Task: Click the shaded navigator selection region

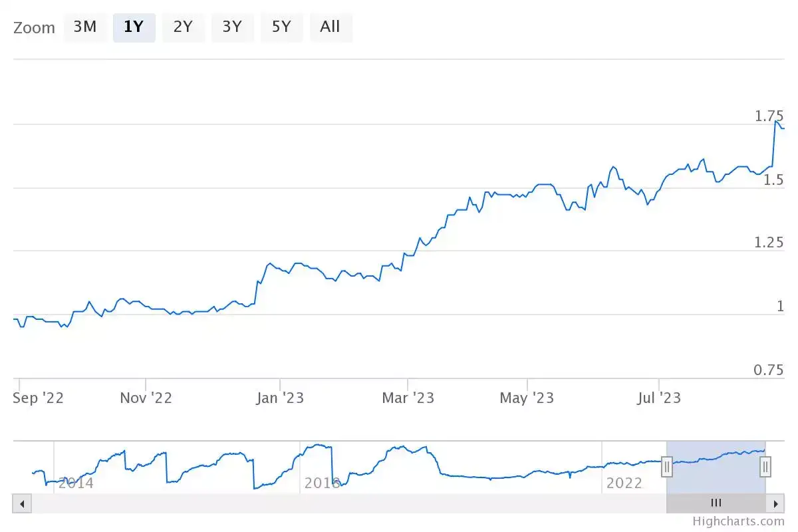Action: [716, 465]
